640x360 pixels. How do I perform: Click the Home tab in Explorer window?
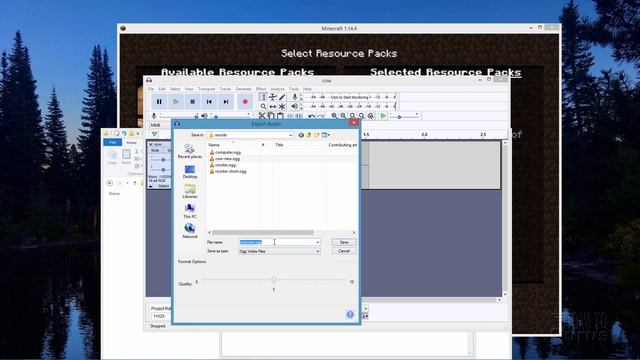[x=131, y=142]
